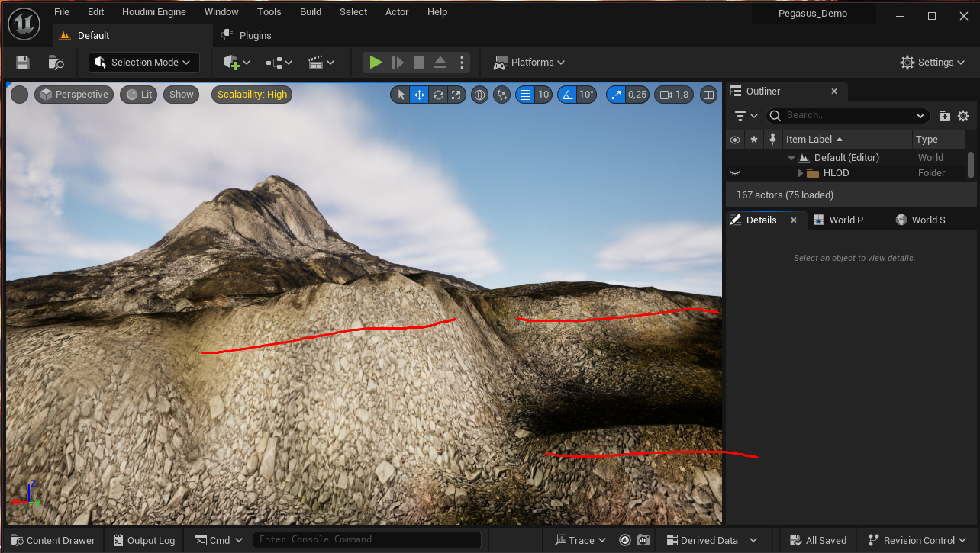Open the Settings dropdown
Image resolution: width=980 pixels, height=553 pixels.
click(933, 63)
